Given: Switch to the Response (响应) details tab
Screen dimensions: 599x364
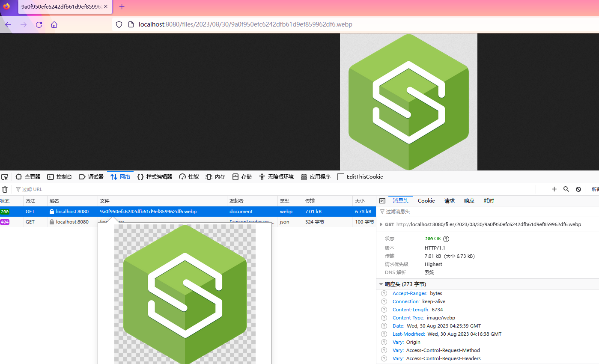Looking at the screenshot, I should pyautogui.click(x=469, y=201).
